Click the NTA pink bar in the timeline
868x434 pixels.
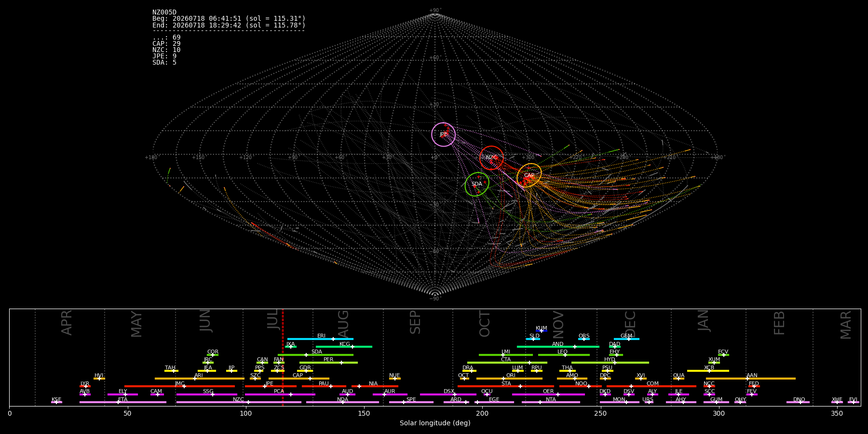[551, 402]
